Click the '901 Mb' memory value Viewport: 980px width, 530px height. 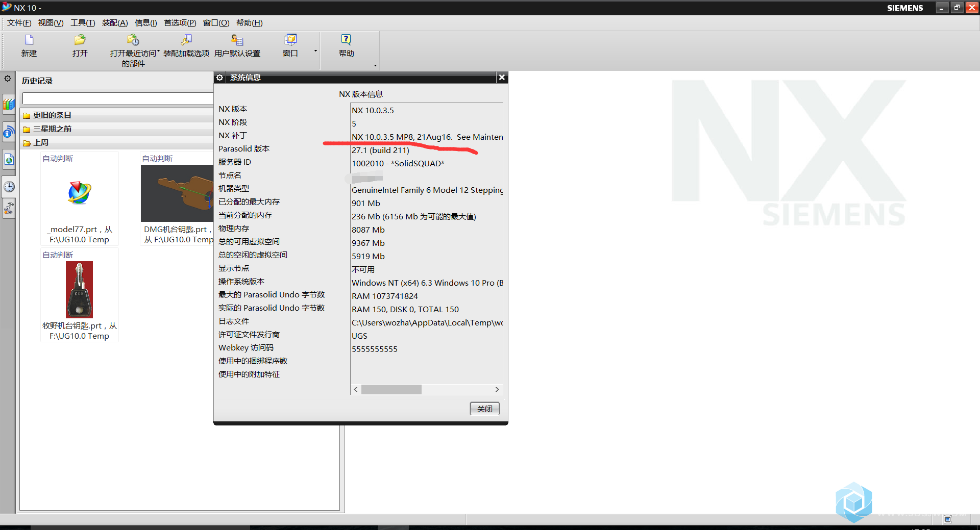coord(366,204)
